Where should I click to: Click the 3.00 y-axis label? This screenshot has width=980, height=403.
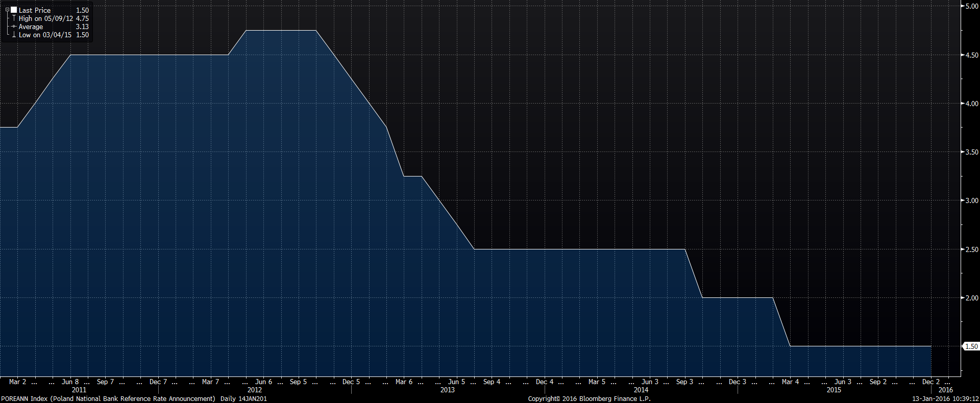click(x=972, y=200)
